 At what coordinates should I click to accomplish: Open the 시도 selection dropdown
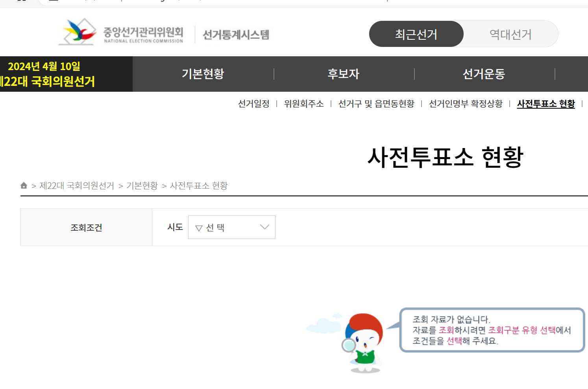pos(231,227)
